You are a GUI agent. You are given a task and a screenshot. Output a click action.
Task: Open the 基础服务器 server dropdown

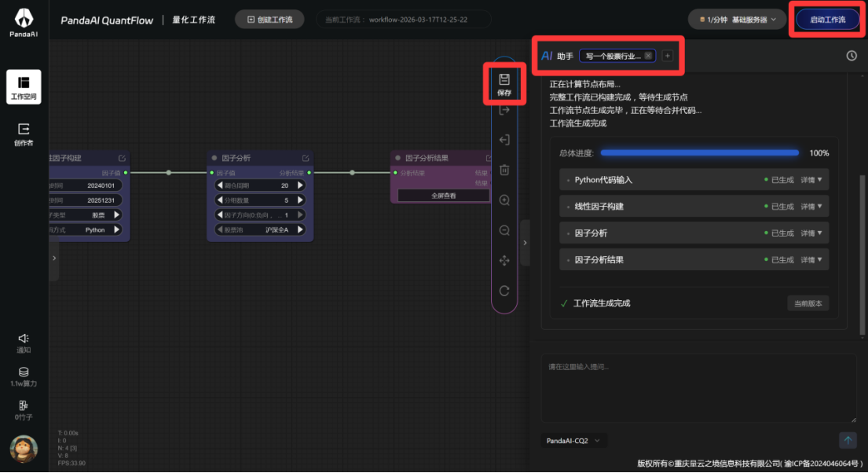pyautogui.click(x=737, y=20)
